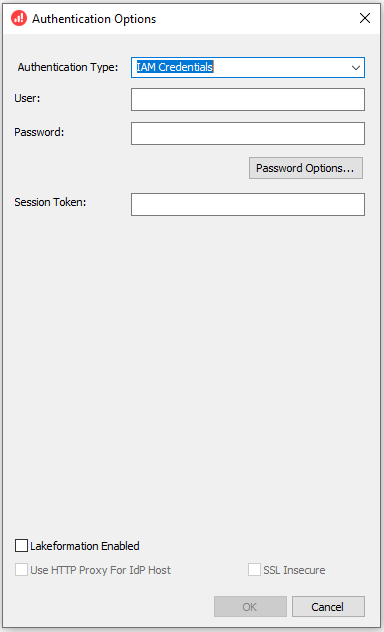This screenshot has width=384, height=632.
Task: Click the Authentication Type label
Action: click(x=68, y=67)
